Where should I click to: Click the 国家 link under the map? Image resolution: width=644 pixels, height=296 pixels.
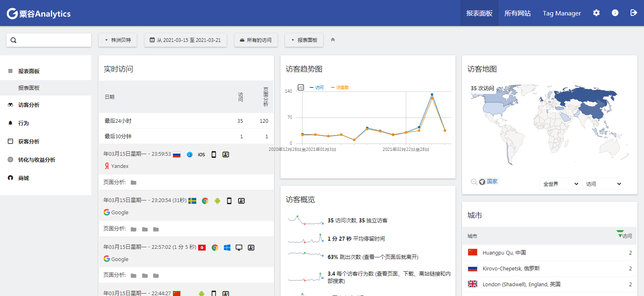[x=492, y=181]
